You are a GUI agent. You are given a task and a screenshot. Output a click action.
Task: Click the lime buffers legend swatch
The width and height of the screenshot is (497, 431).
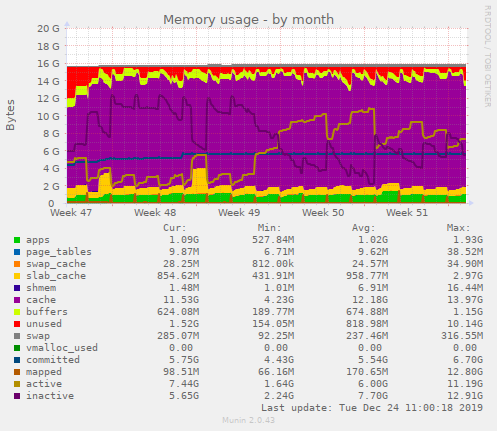pyautogui.click(x=17, y=312)
